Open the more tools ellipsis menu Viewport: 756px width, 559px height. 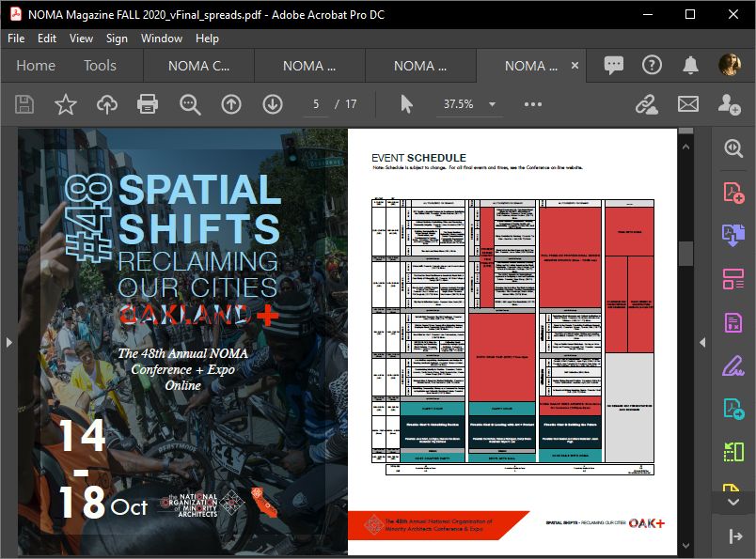(533, 104)
